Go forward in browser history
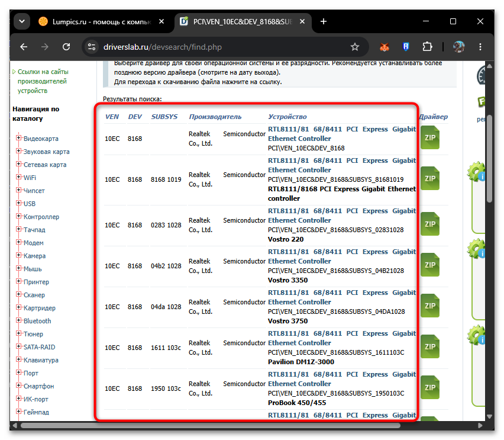This screenshot has height=440, width=504. (45, 47)
